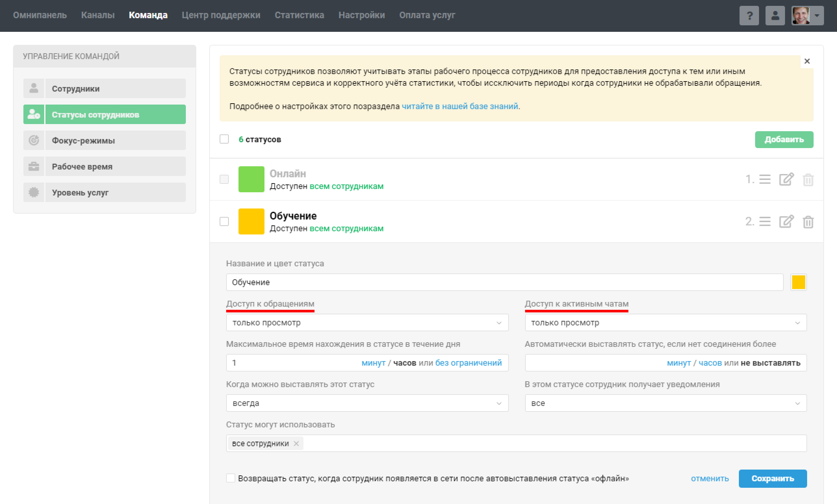Click trash icon for Онлайн status
837x504 pixels.
[808, 180]
